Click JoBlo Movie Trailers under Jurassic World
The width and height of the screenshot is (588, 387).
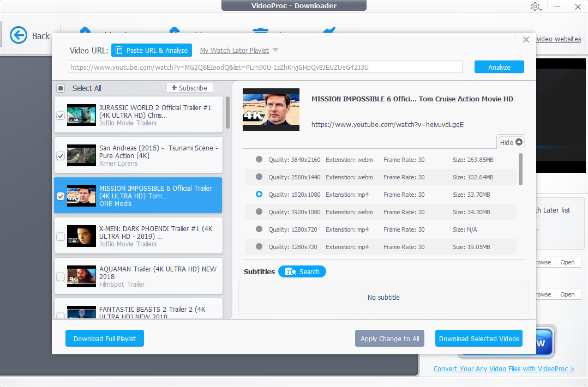[x=128, y=123]
